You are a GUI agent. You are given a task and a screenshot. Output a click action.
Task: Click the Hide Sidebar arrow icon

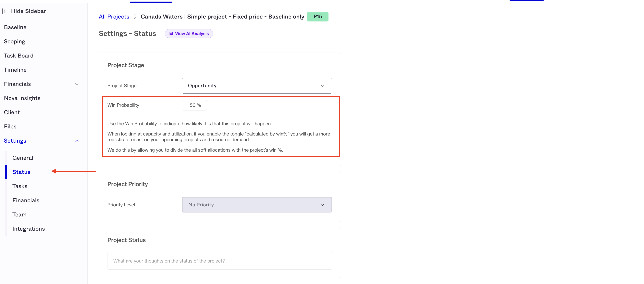5,11
